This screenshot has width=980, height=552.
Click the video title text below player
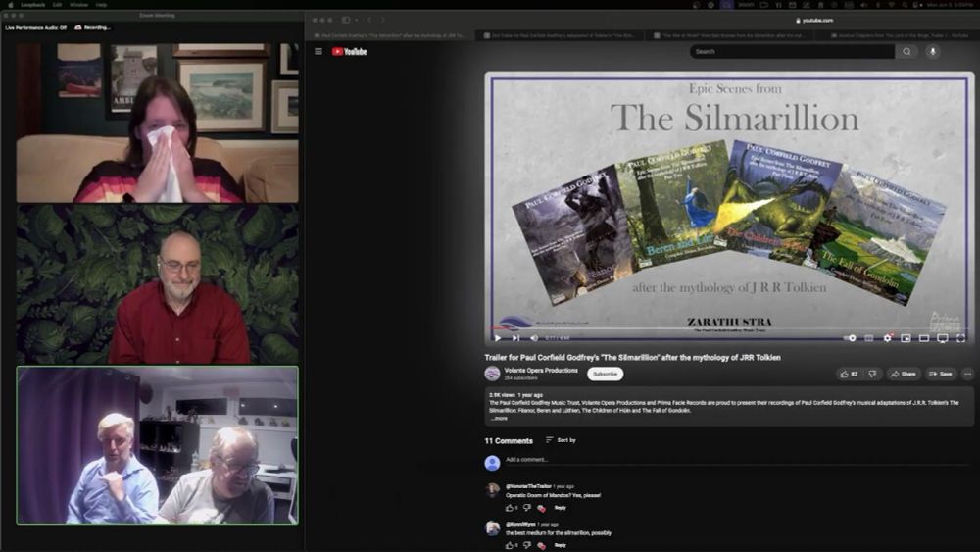632,358
